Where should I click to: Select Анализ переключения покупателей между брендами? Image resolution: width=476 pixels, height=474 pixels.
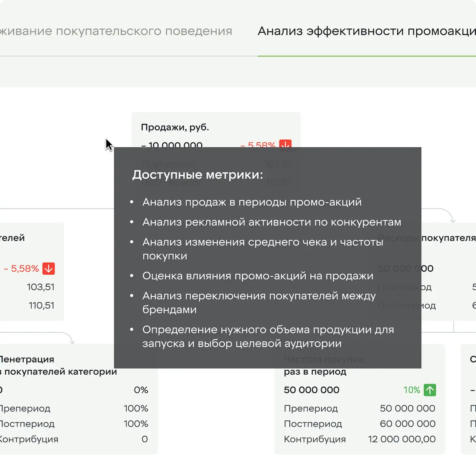point(259,302)
